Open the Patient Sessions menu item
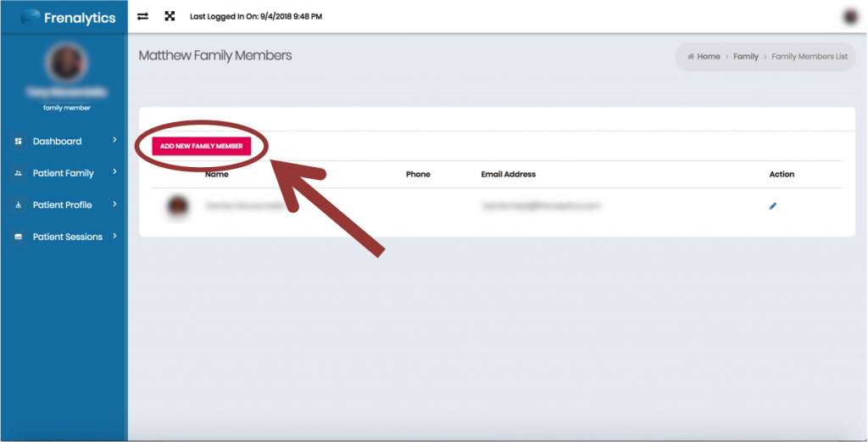 pyautogui.click(x=64, y=237)
